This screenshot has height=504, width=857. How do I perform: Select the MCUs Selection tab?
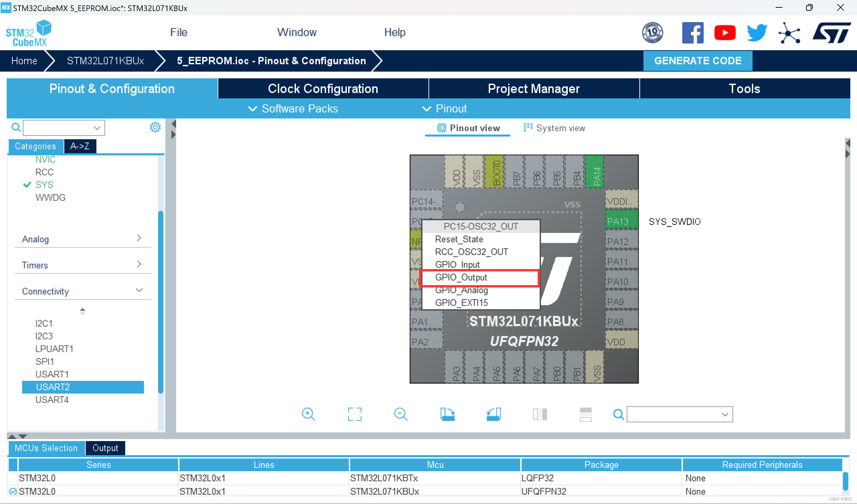[x=46, y=448]
